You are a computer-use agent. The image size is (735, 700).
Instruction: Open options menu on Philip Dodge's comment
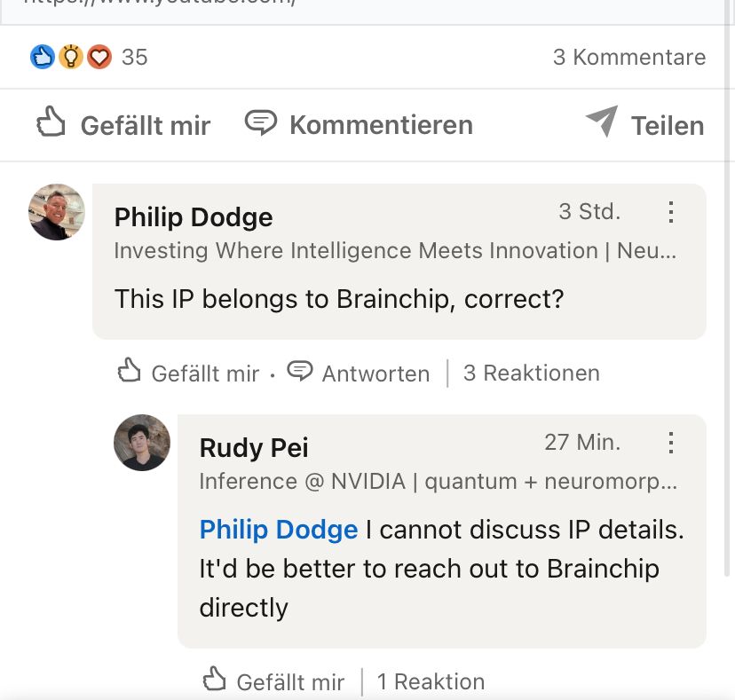[x=671, y=212]
